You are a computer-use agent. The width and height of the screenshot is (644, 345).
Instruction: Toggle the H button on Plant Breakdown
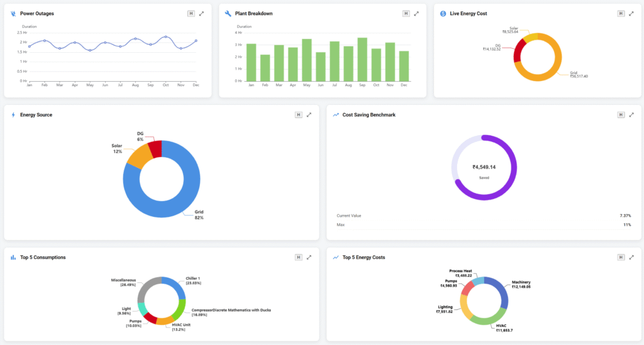coord(406,13)
